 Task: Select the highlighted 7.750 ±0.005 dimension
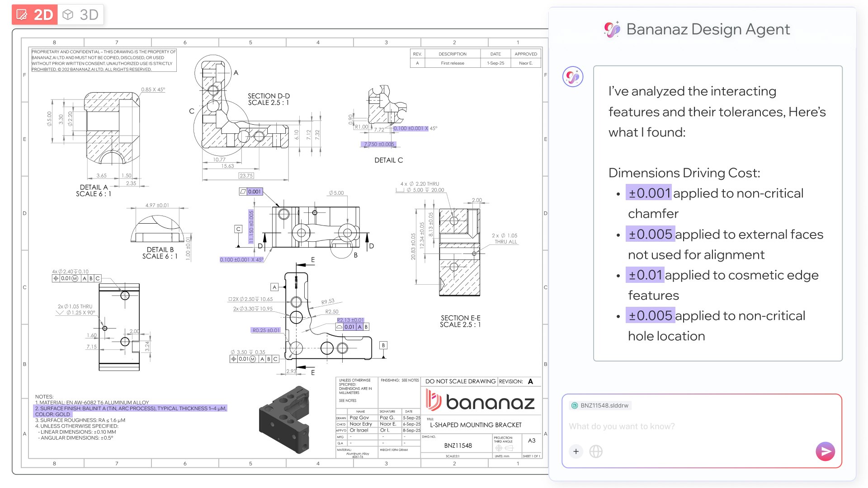click(379, 144)
